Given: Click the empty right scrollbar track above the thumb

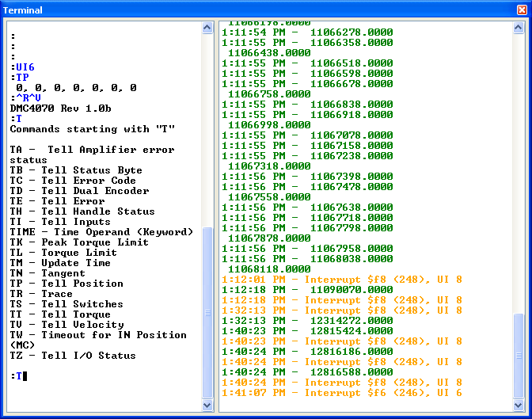Looking at the screenshot, I should [x=519, y=158].
